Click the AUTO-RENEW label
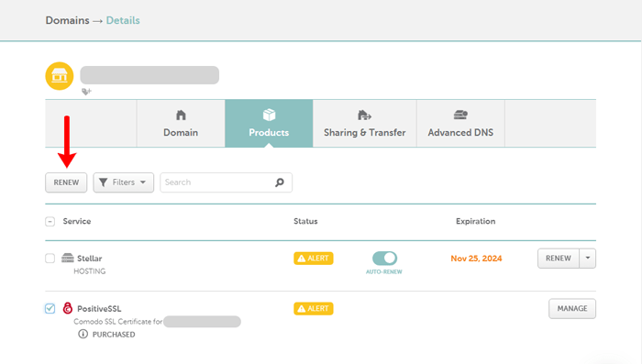Viewport: 642px width, 364px height. click(384, 272)
